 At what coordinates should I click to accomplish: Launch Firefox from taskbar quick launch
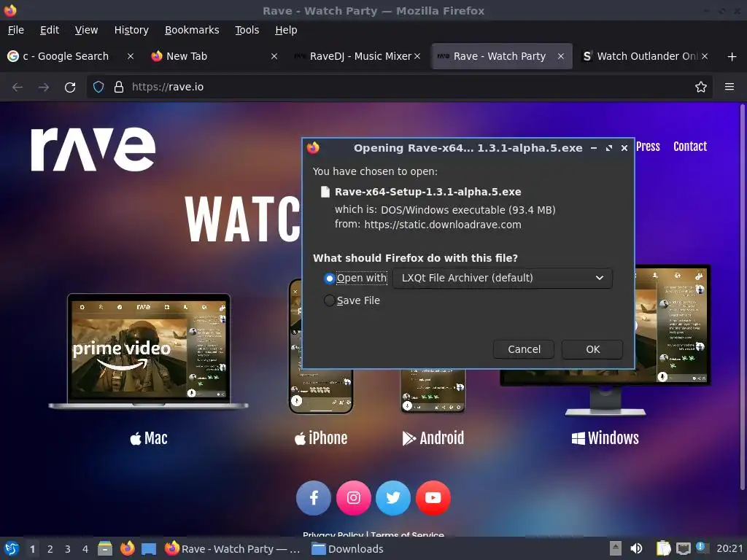point(127,549)
